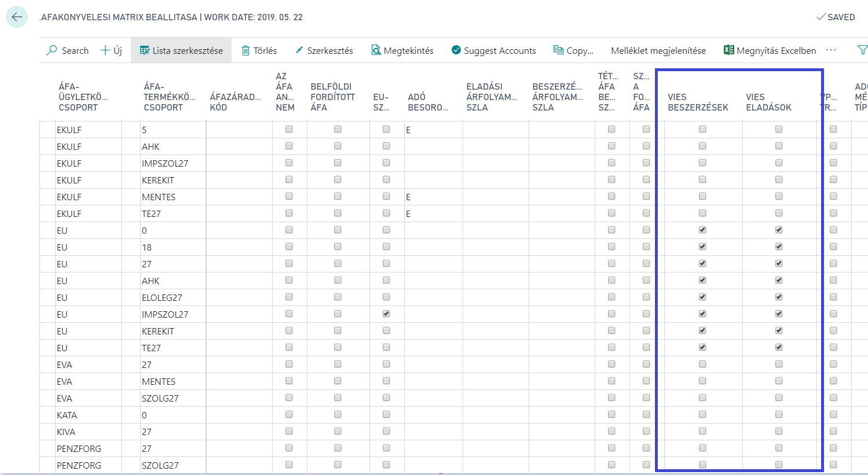Image resolution: width=868 pixels, height=475 pixels.
Task: Open the filter pane funnel icon
Action: coord(862,50)
